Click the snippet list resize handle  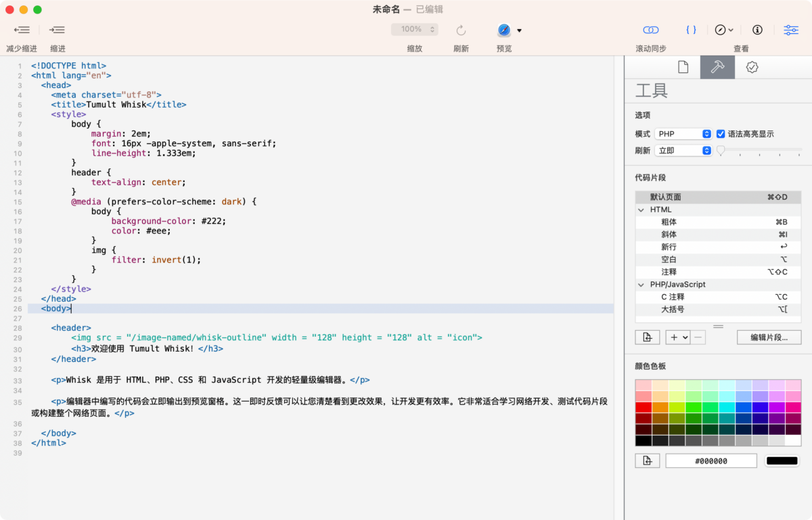[718, 326]
